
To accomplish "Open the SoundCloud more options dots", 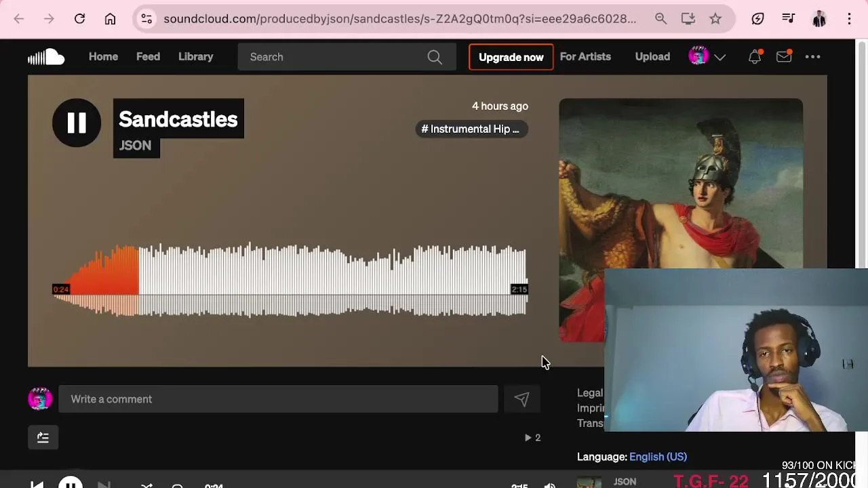I will pyautogui.click(x=812, y=57).
